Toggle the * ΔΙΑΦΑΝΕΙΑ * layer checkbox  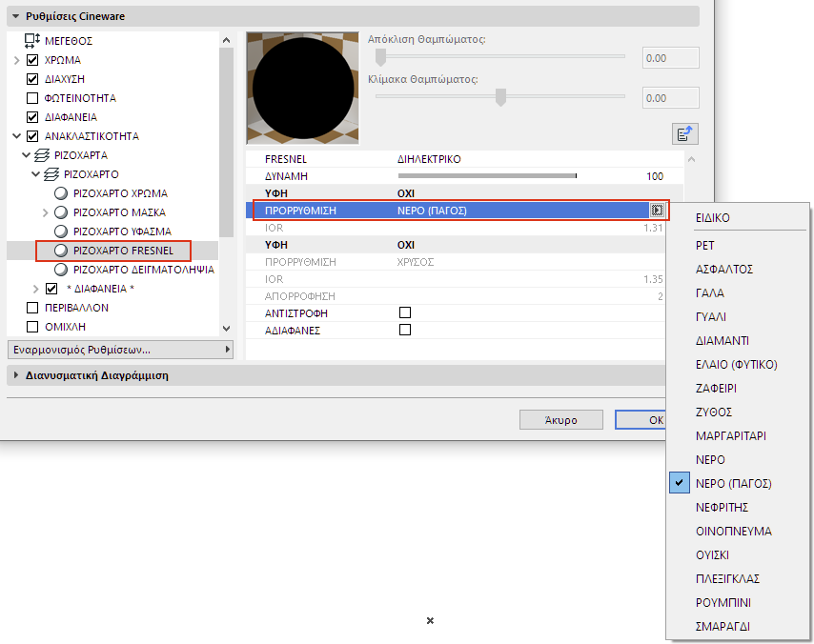click(51, 289)
